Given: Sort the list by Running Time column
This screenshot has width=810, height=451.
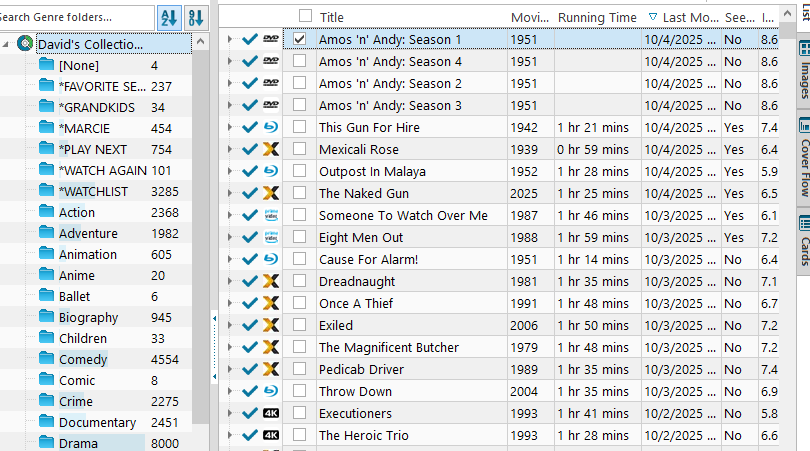Looking at the screenshot, I should (x=596, y=17).
